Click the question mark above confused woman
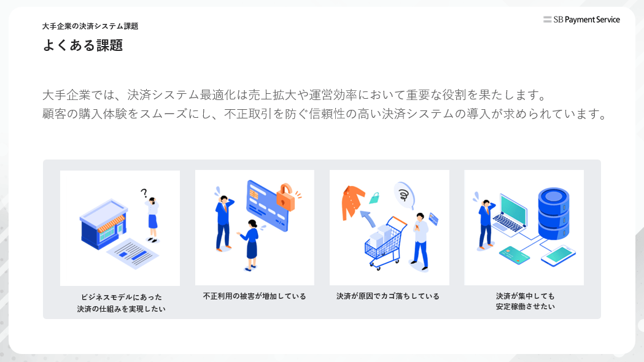The width and height of the screenshot is (644, 362). (144, 193)
